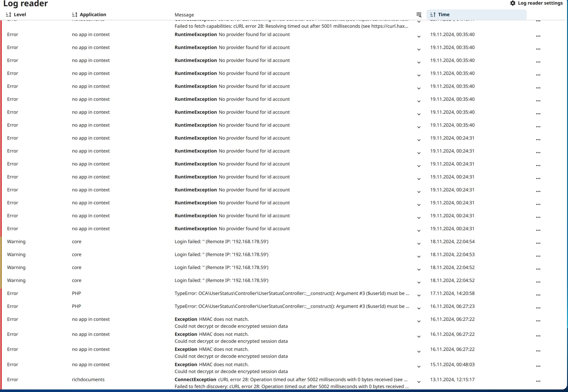Image resolution: width=568 pixels, height=392 pixels.
Task: Sort log entries by Application column
Action: (75, 14)
